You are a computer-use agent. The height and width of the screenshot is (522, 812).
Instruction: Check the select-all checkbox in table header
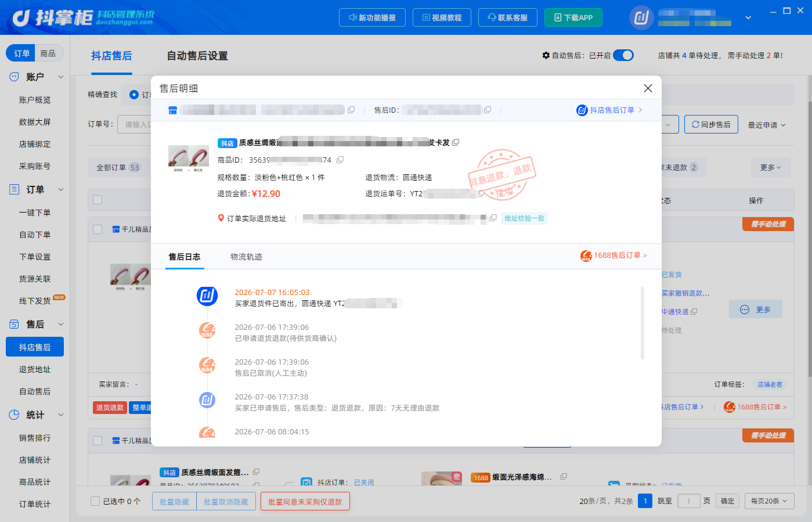(x=98, y=200)
